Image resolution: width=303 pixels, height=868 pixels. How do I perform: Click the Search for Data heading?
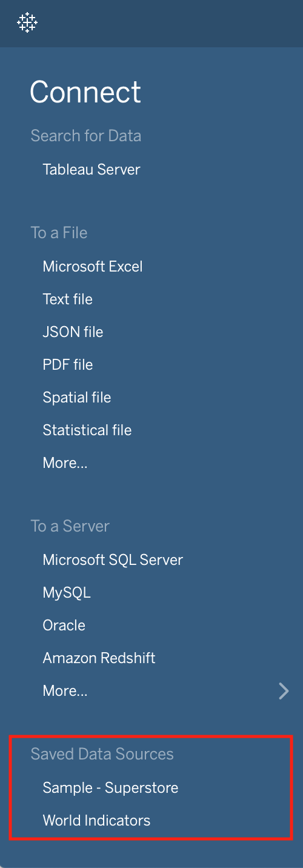[86, 136]
